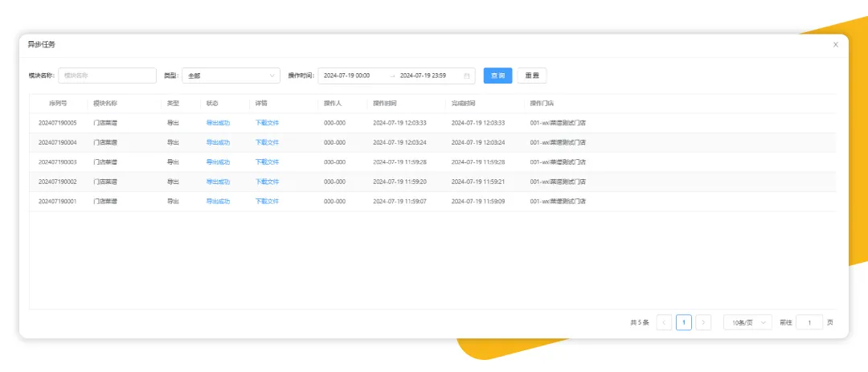The width and height of the screenshot is (868, 372).
Task: Click 导出成功 status of task 202407190005
Action: pos(218,123)
